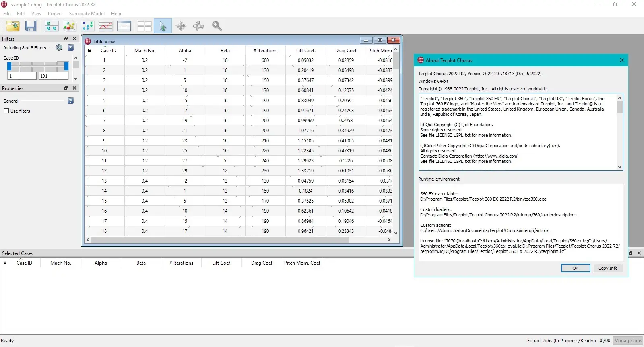Click the lock icon in Table View header

coord(89,50)
